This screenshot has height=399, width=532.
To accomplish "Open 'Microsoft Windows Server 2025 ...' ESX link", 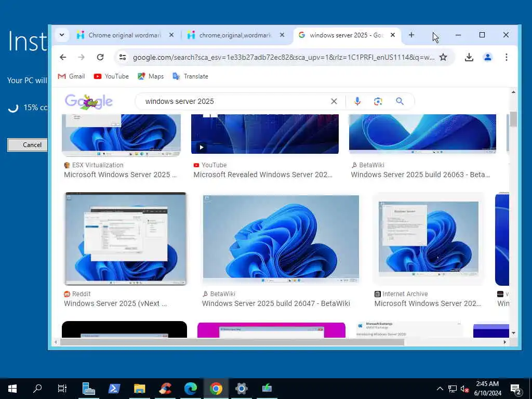I will point(121,175).
